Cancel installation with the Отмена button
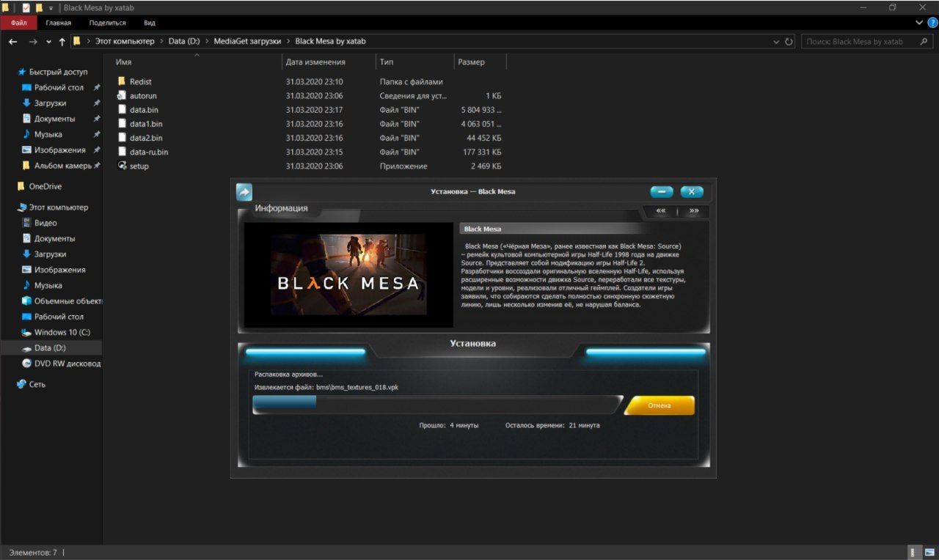This screenshot has height=560, width=939. [660, 405]
